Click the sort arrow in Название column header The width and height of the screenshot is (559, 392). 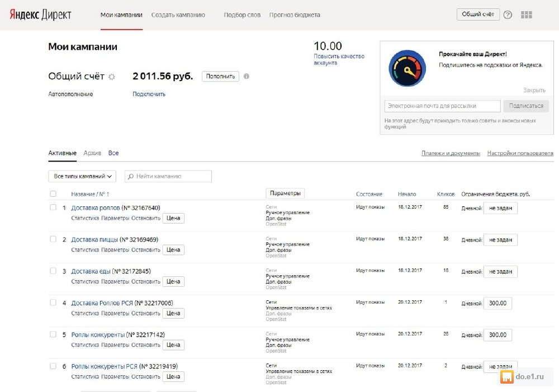(x=108, y=195)
